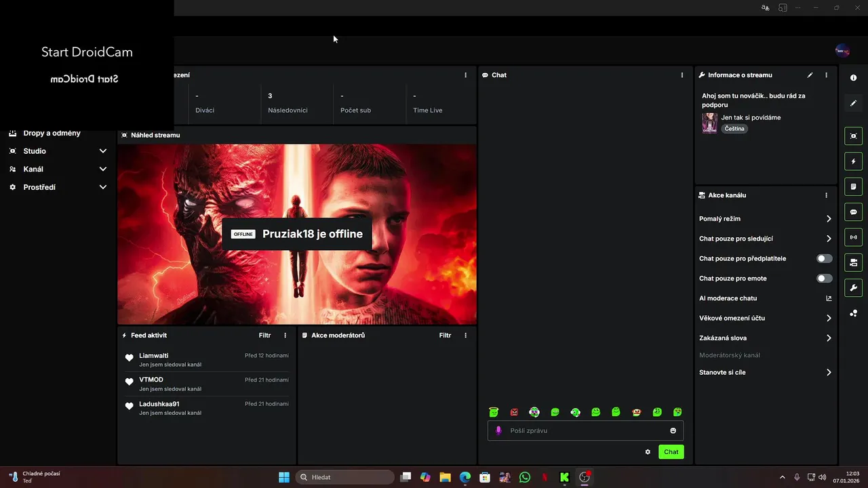Click Filtr in Akce moderátorů panel
Image resolution: width=868 pixels, height=488 pixels.
click(445, 335)
